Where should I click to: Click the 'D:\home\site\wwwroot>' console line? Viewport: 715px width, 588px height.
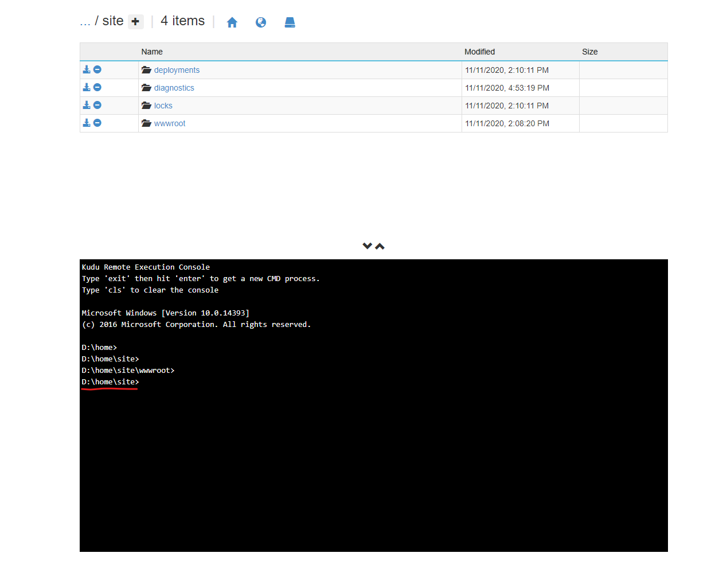coord(128,371)
